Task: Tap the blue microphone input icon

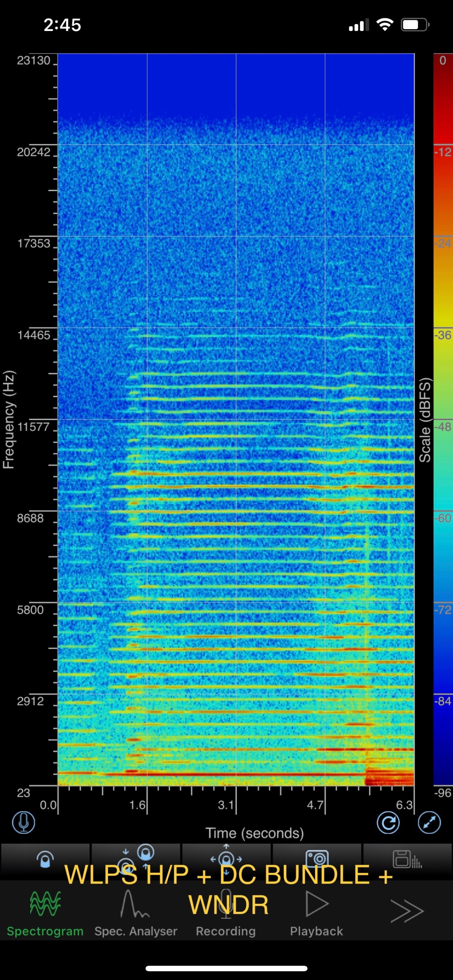Action: [23, 823]
